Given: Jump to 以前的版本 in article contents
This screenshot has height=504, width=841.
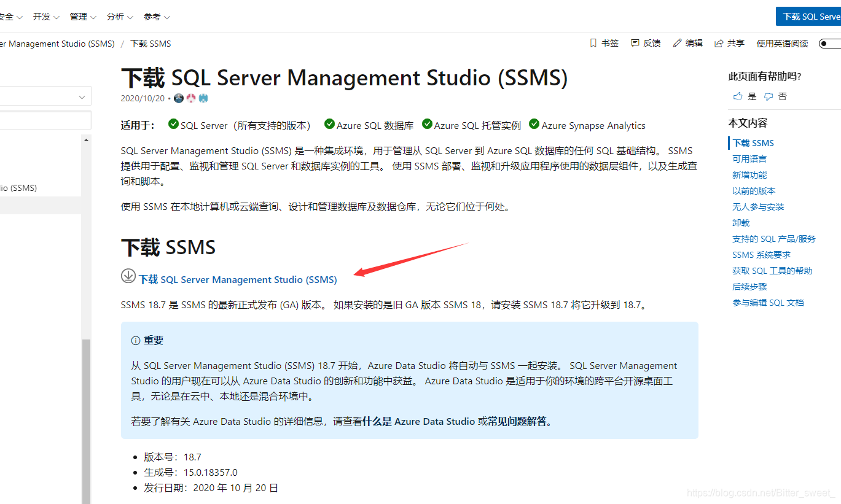Looking at the screenshot, I should click(754, 191).
